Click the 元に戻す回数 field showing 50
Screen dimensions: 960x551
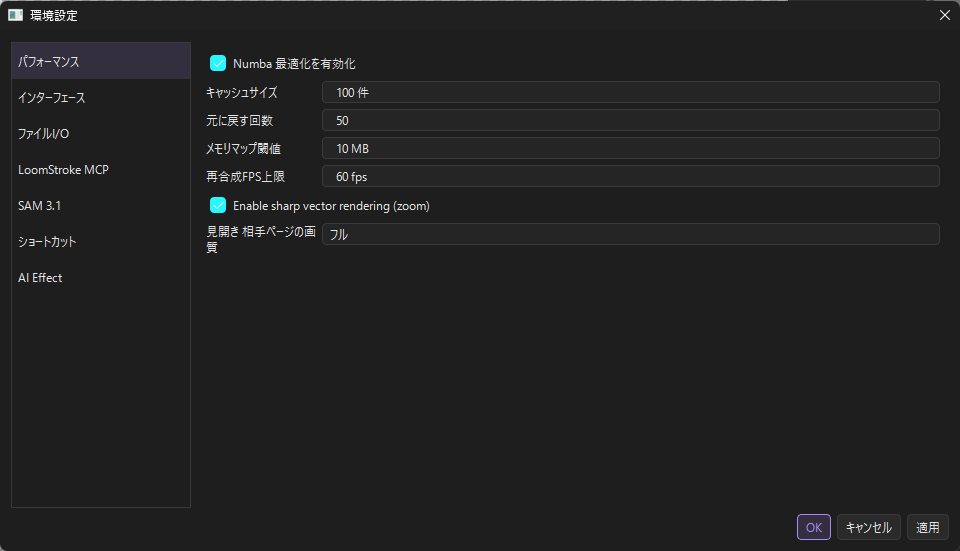tap(631, 121)
